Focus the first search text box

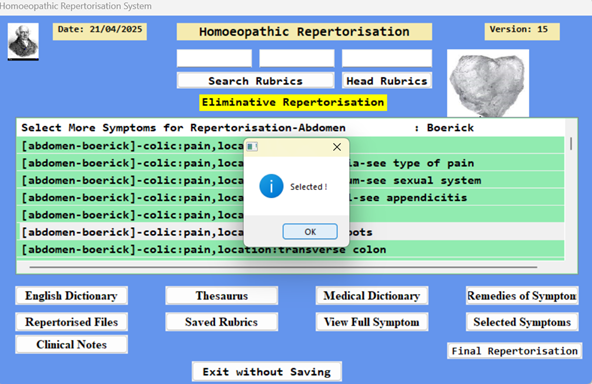(214, 59)
